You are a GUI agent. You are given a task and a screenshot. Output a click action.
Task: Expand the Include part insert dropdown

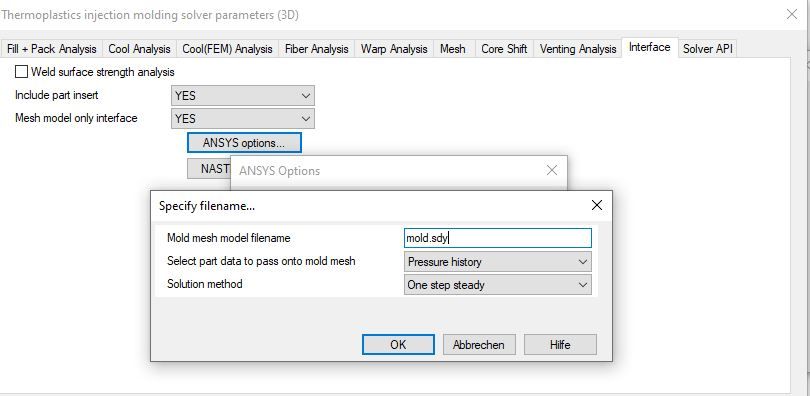243,96
